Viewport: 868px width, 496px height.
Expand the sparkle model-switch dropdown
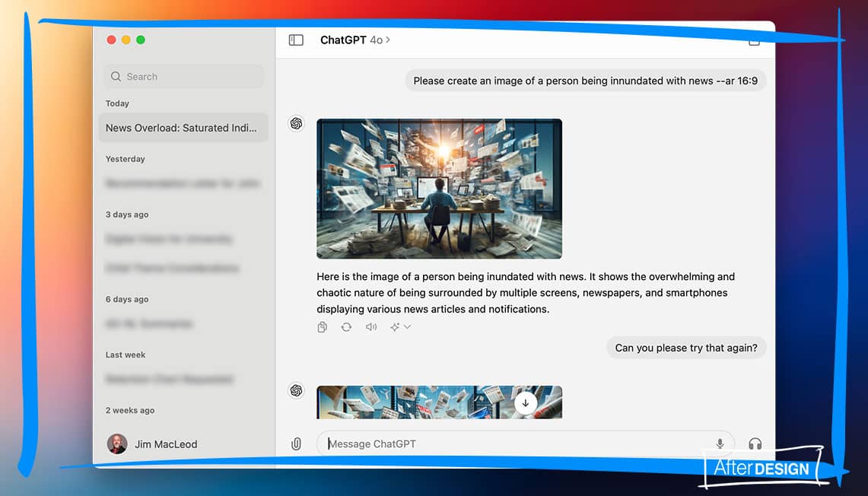point(400,327)
